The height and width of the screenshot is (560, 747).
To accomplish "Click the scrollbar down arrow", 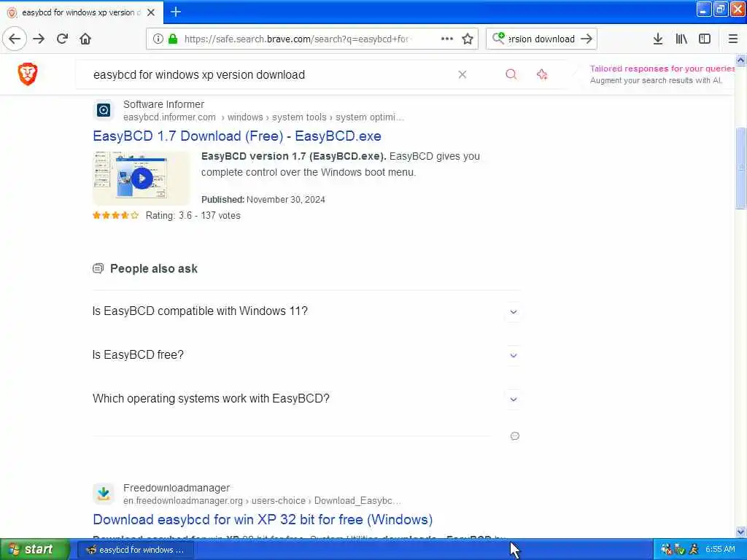I will [740, 532].
